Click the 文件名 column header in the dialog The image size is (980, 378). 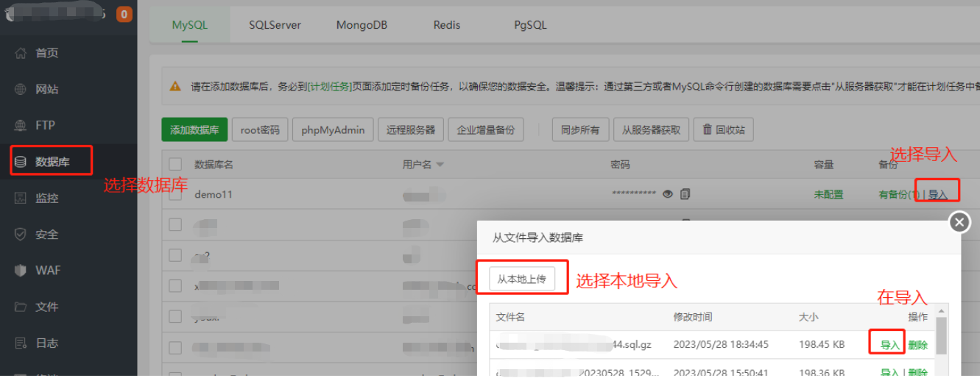tap(510, 317)
